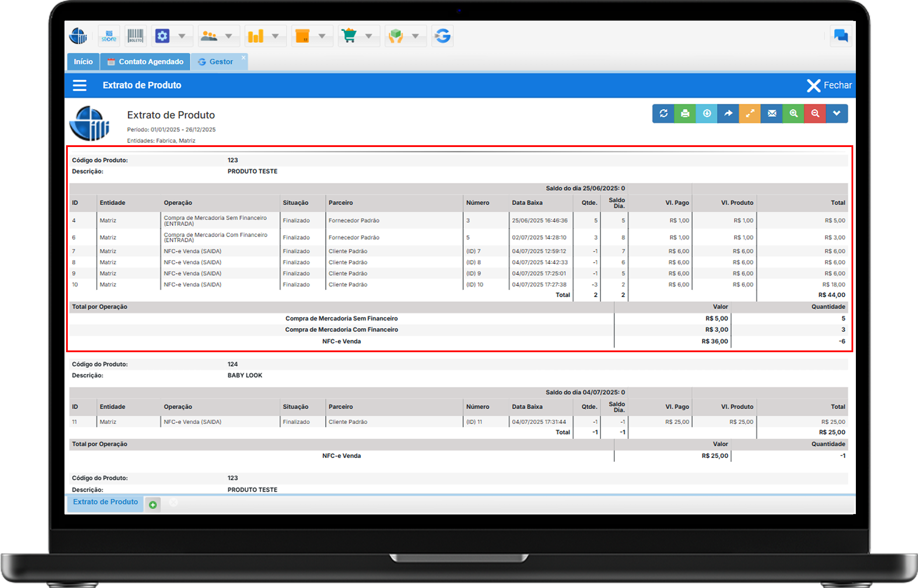The image size is (918, 588).
Task: Switch to the Contato Agendado tab
Action: (x=146, y=62)
